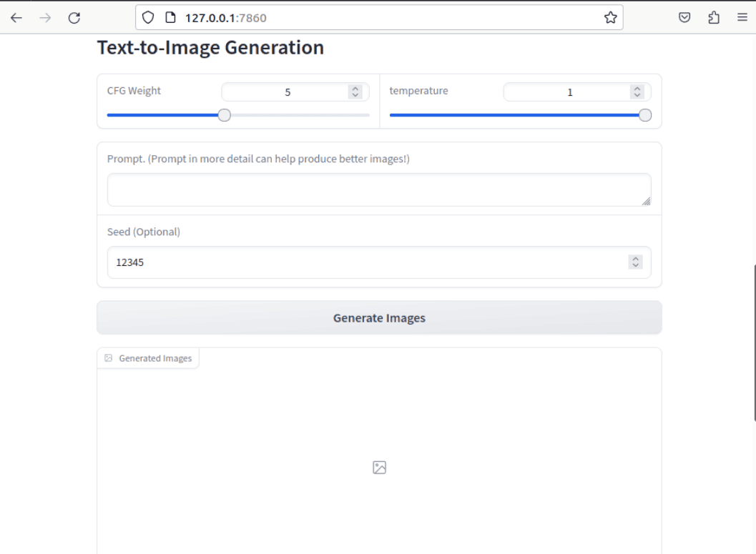Open the browser extensions icon
This screenshot has width=756, height=554.
(714, 18)
